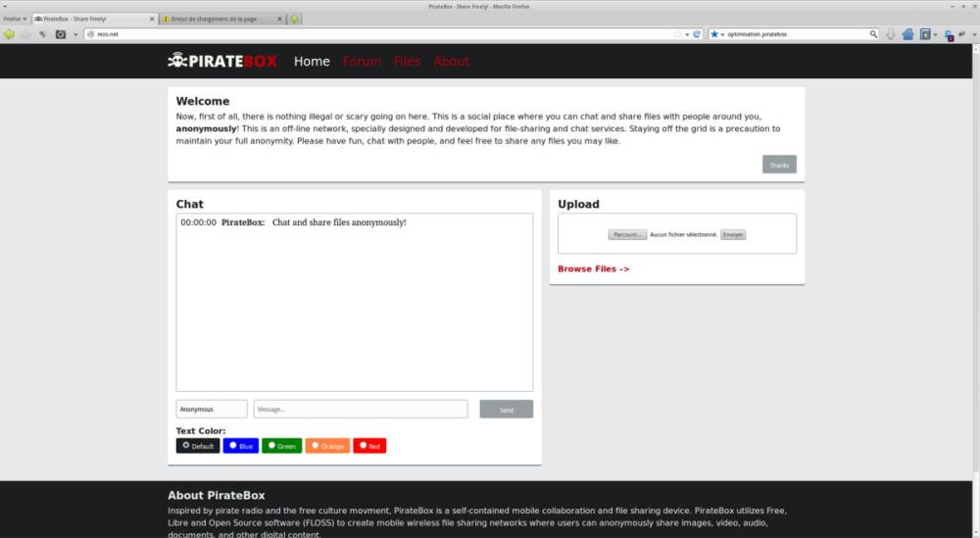Click the Parcourir... file browse button

click(627, 234)
